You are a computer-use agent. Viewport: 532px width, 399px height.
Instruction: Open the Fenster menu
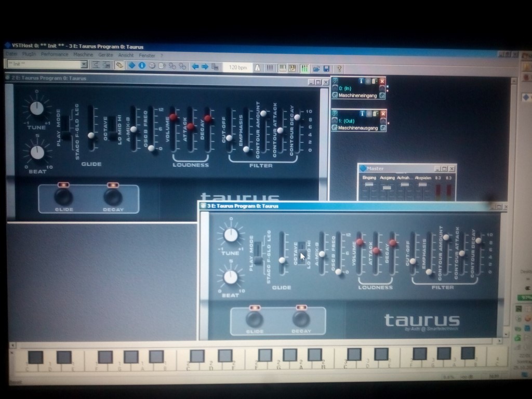(x=147, y=55)
